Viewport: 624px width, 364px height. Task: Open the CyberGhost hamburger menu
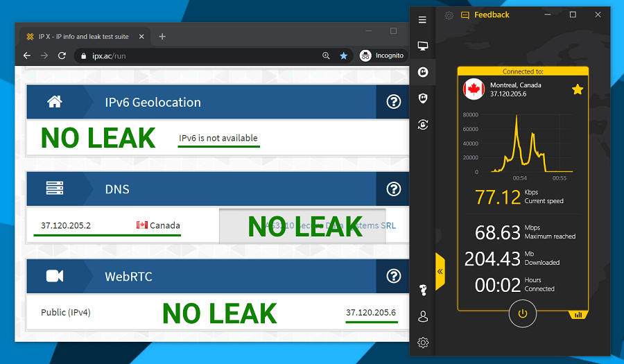click(x=422, y=19)
